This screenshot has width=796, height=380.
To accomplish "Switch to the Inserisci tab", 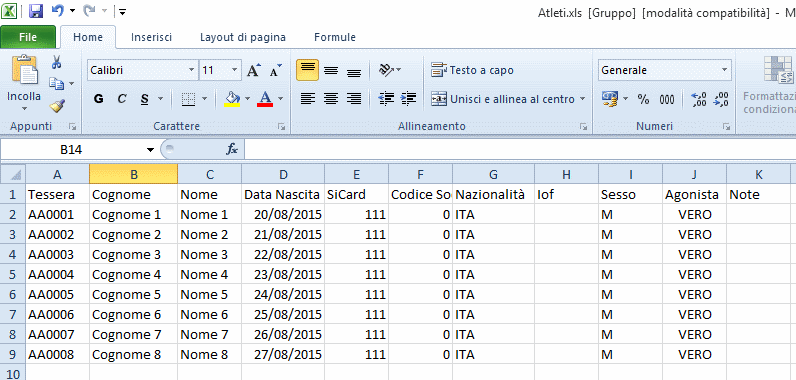I will pos(151,37).
